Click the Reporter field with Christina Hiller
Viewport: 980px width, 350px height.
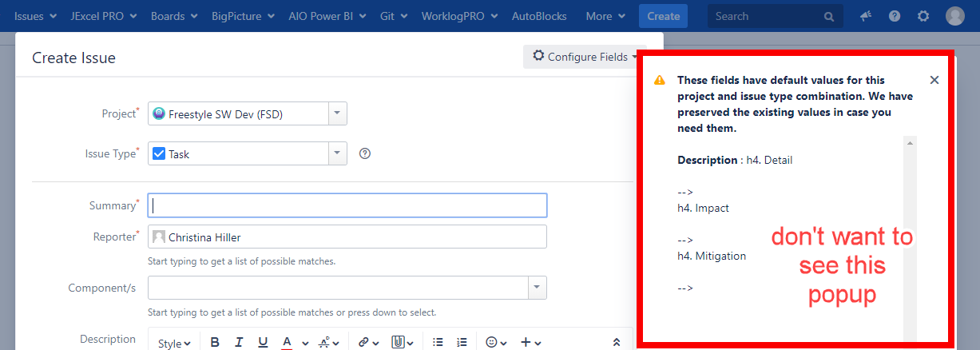coord(347,237)
